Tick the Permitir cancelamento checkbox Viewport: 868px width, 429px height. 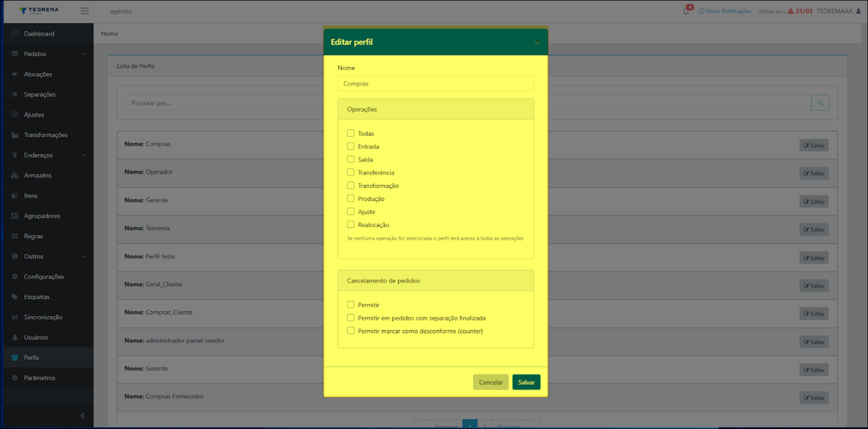(351, 305)
